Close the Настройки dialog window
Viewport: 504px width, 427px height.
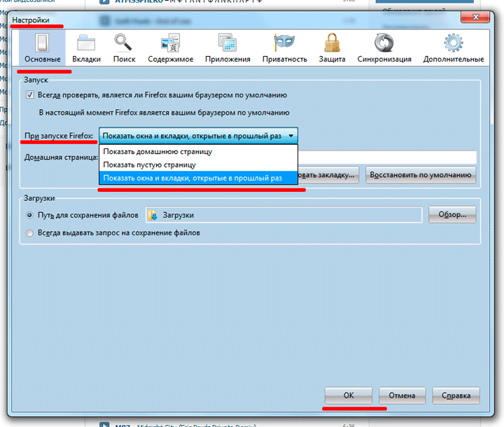[475, 17]
